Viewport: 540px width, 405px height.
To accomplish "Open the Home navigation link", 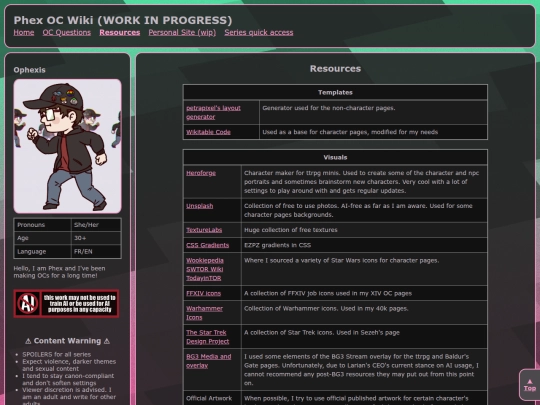I will 24,32.
